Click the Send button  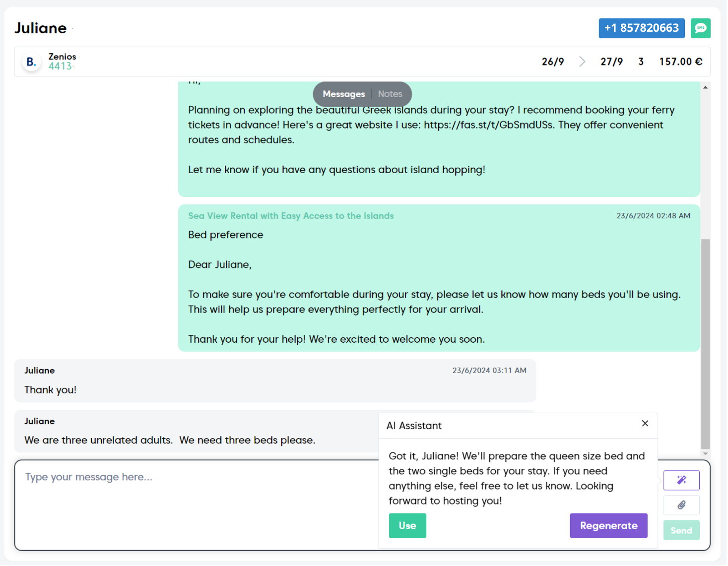click(681, 530)
